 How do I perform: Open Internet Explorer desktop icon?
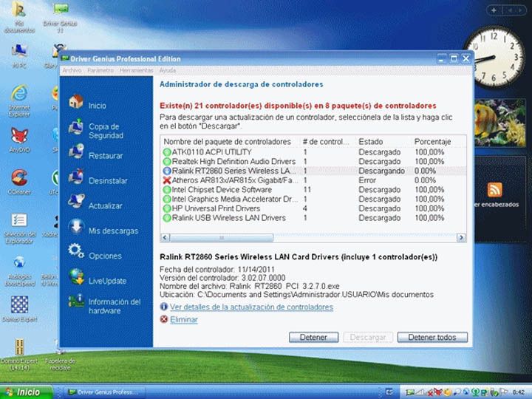click(x=19, y=94)
